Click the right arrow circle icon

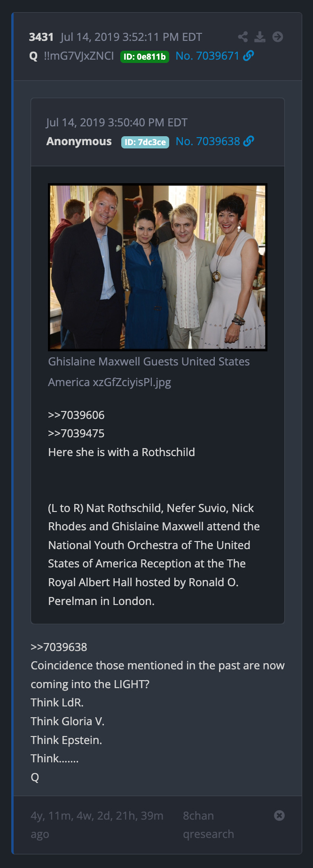click(x=278, y=37)
